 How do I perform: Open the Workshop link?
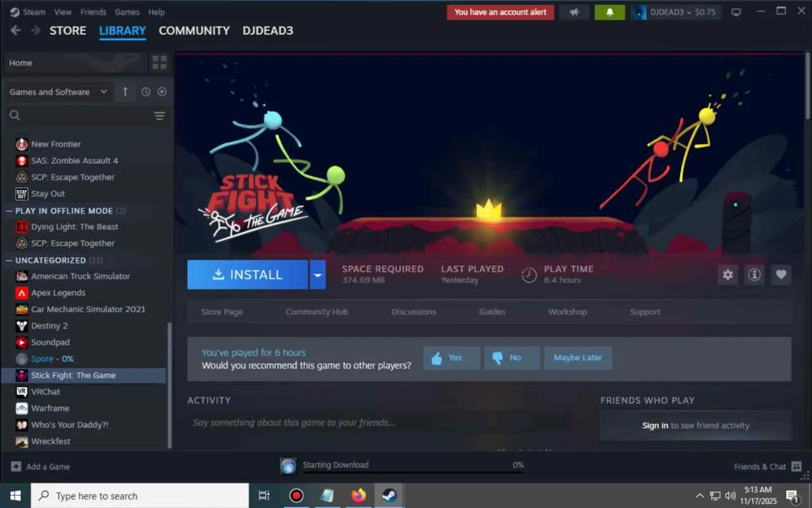point(567,312)
